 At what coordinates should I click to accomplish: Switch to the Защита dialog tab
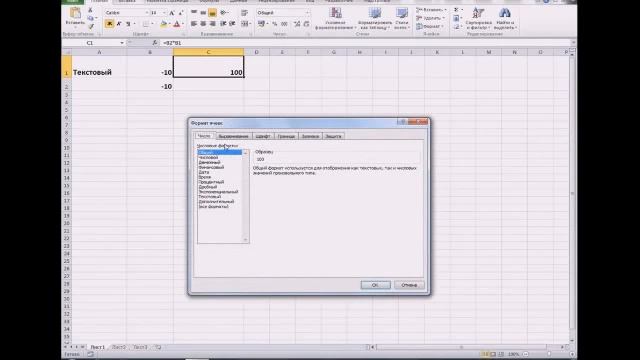pyautogui.click(x=333, y=136)
